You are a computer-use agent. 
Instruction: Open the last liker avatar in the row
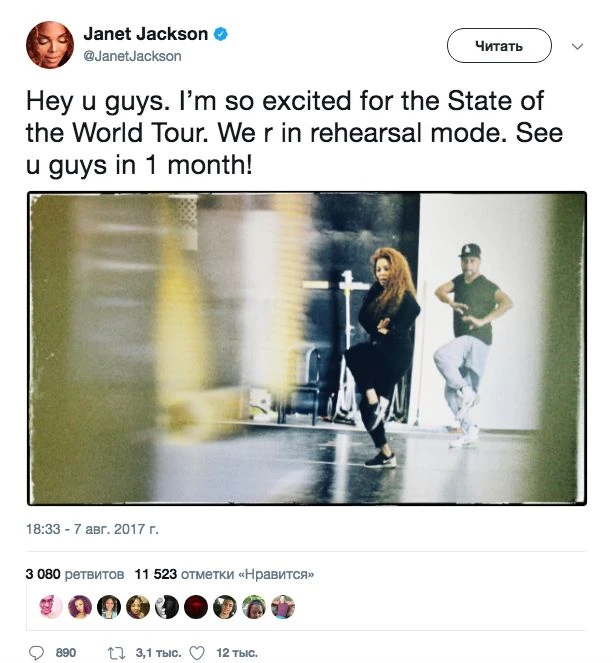point(283,607)
